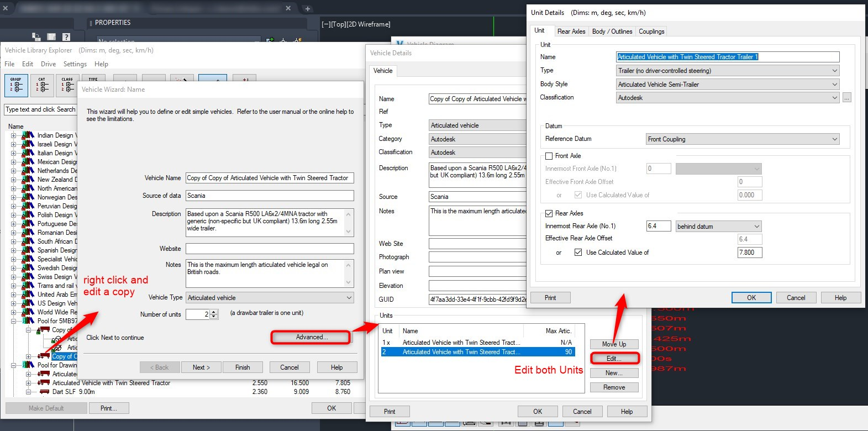This screenshot has width=868, height=431.
Task: Expand the Indian Design tree node
Action: point(14,135)
